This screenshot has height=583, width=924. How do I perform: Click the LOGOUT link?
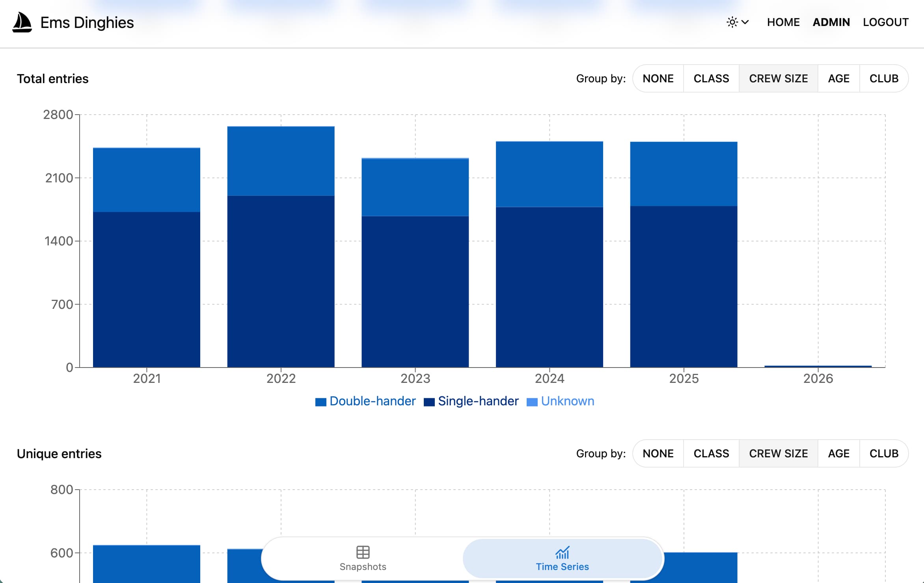pos(886,22)
